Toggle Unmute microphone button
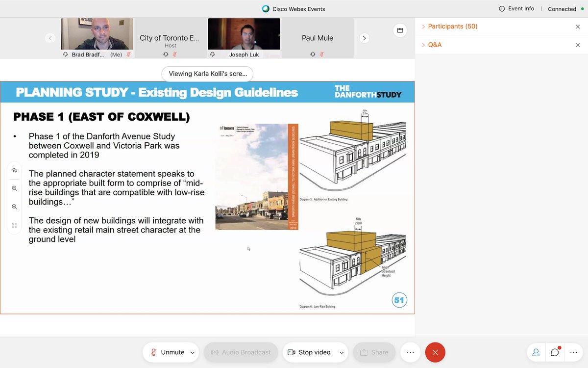The image size is (588, 368). pyautogui.click(x=168, y=352)
